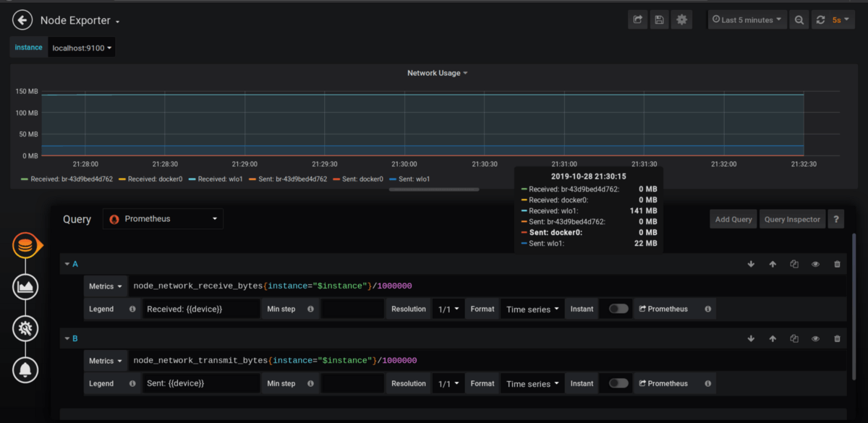Delete query A with trash icon
The image size is (868, 423).
tap(838, 264)
